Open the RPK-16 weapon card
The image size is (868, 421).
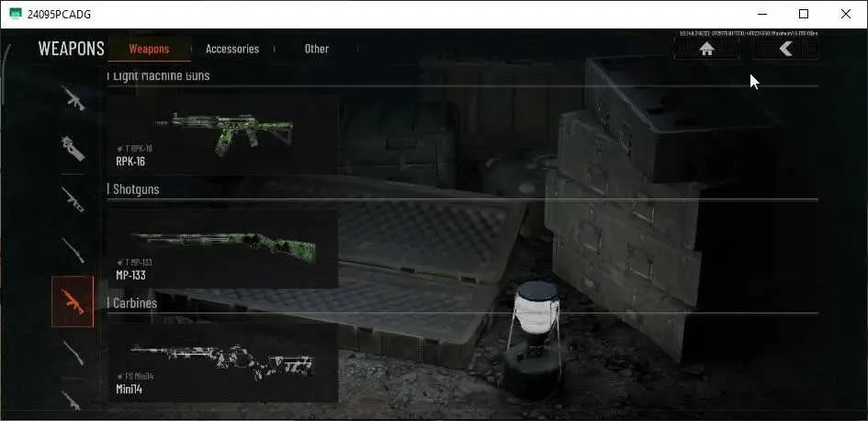(x=222, y=134)
